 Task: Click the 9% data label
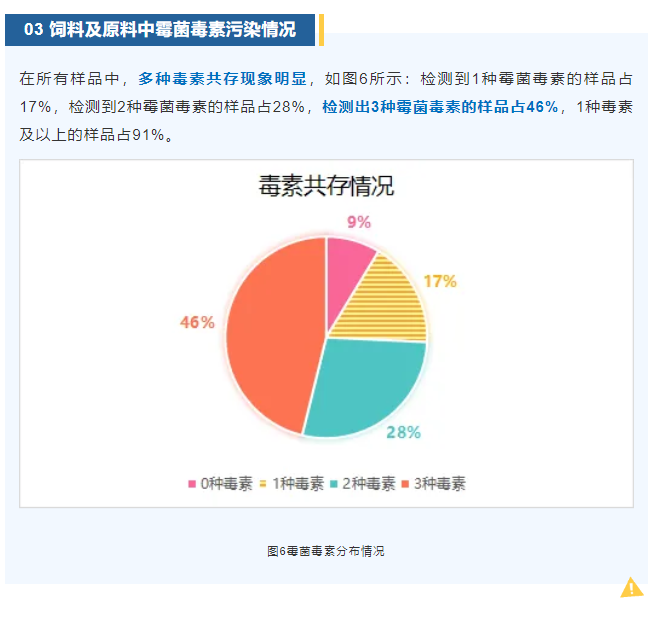pyautogui.click(x=359, y=222)
